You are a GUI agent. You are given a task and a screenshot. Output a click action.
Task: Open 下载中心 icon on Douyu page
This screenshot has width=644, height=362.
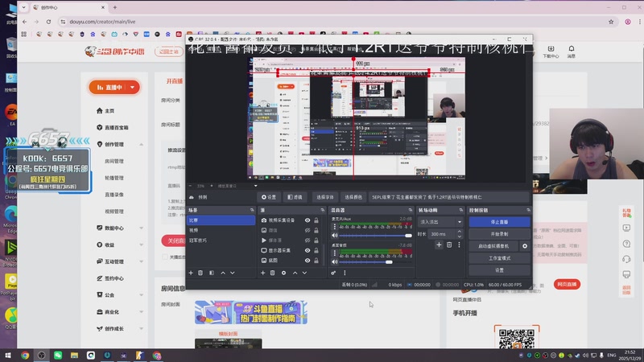[x=551, y=51]
